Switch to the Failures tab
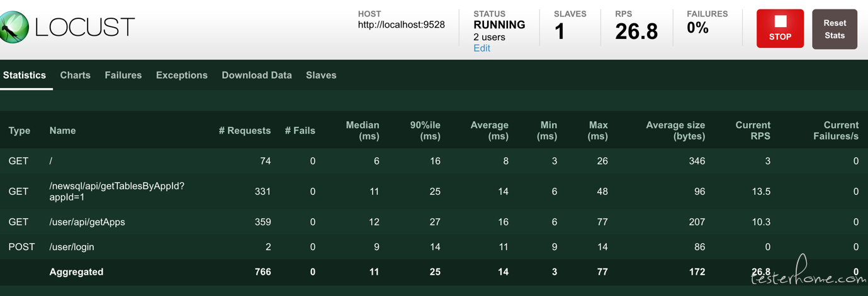 123,75
